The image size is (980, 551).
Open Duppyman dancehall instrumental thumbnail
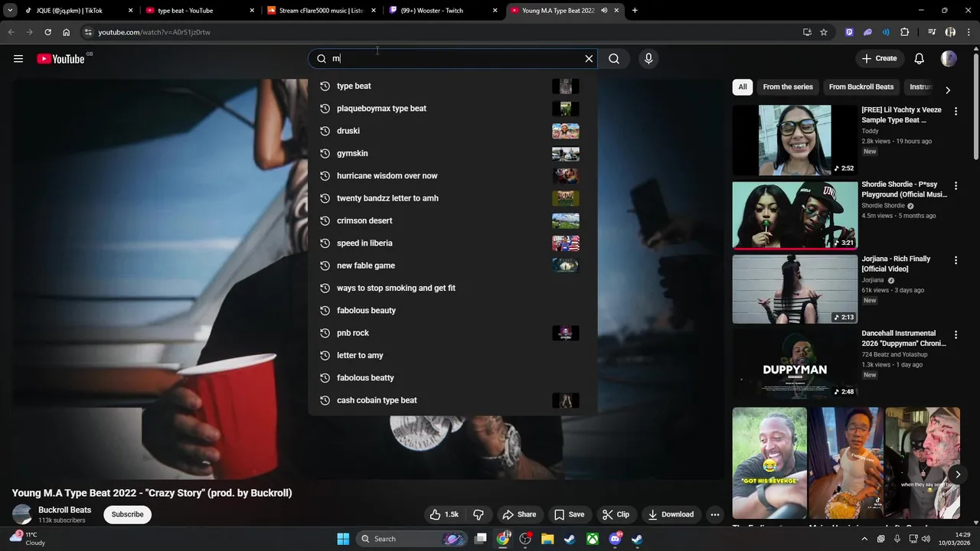795,364
